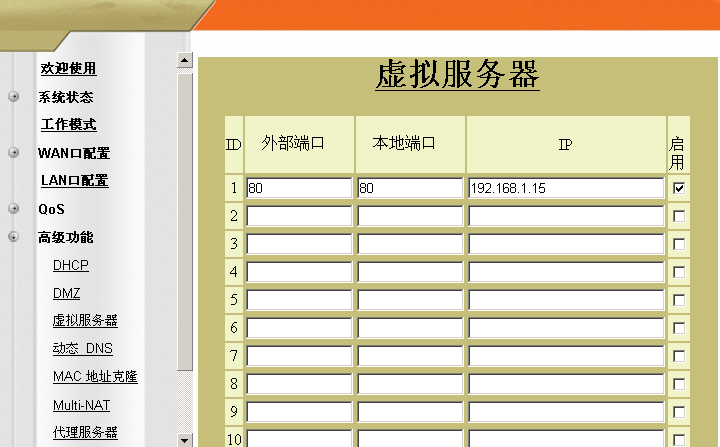Click the QoS bullet icon
Viewport: 720px width, 447px height.
click(14, 209)
